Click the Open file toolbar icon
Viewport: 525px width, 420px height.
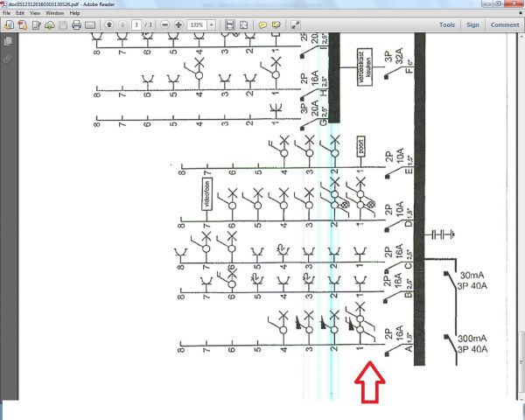9,24
